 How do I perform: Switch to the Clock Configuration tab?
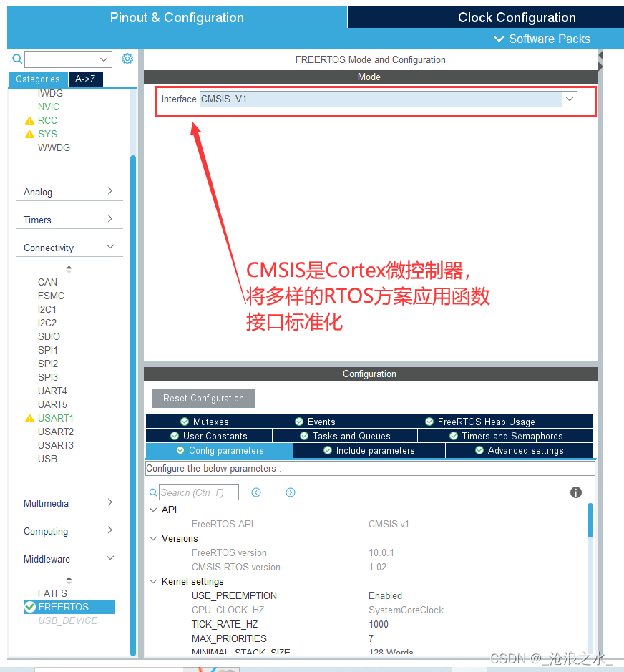(x=516, y=17)
